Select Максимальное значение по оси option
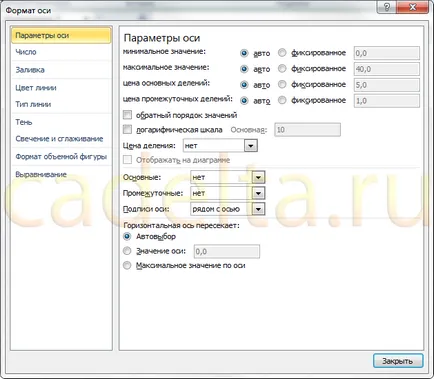The image size is (434, 379). click(127, 265)
